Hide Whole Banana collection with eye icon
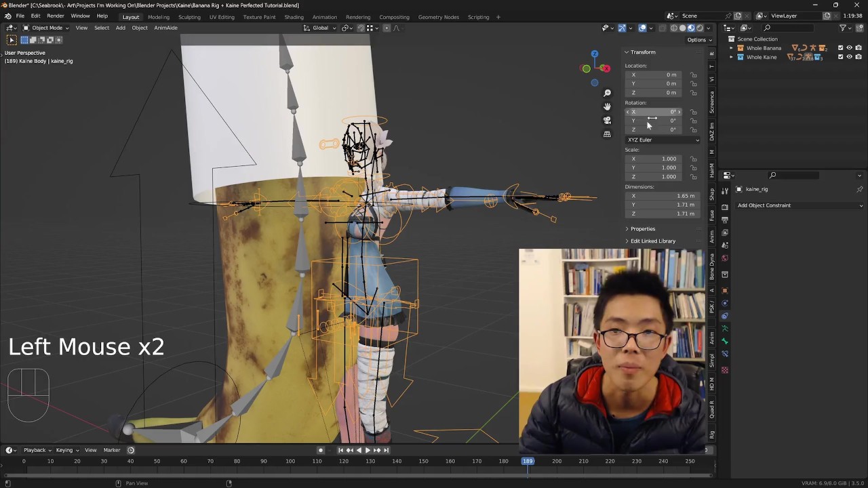The image size is (868, 488). pos(849,48)
